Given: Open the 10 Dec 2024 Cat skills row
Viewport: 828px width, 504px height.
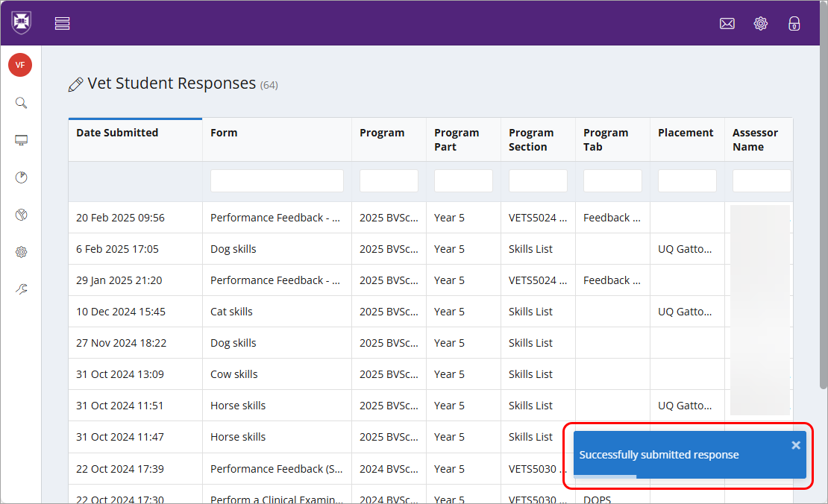Looking at the screenshot, I should click(231, 312).
